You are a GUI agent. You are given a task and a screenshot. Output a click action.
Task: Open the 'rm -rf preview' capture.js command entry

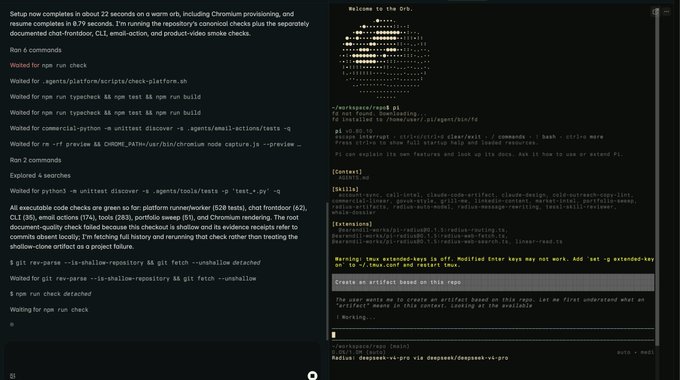pyautogui.click(x=155, y=144)
